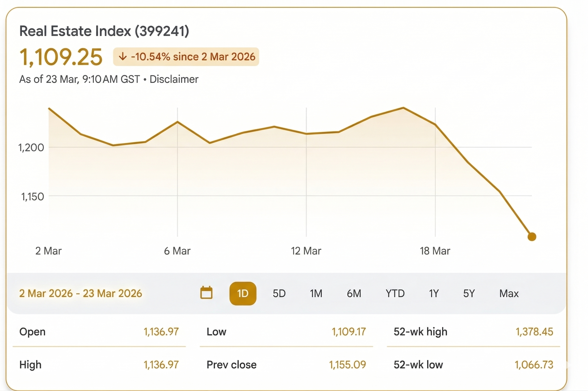Select the chart endpoint marker dot

(x=532, y=236)
